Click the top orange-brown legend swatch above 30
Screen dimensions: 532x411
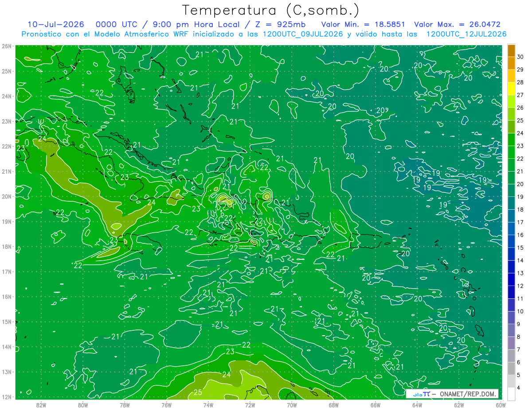coord(511,51)
